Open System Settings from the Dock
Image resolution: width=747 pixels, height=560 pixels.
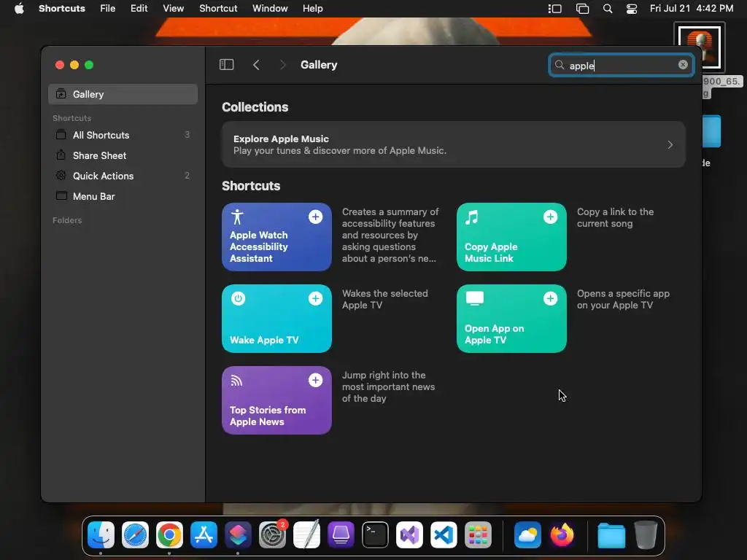tap(273, 534)
